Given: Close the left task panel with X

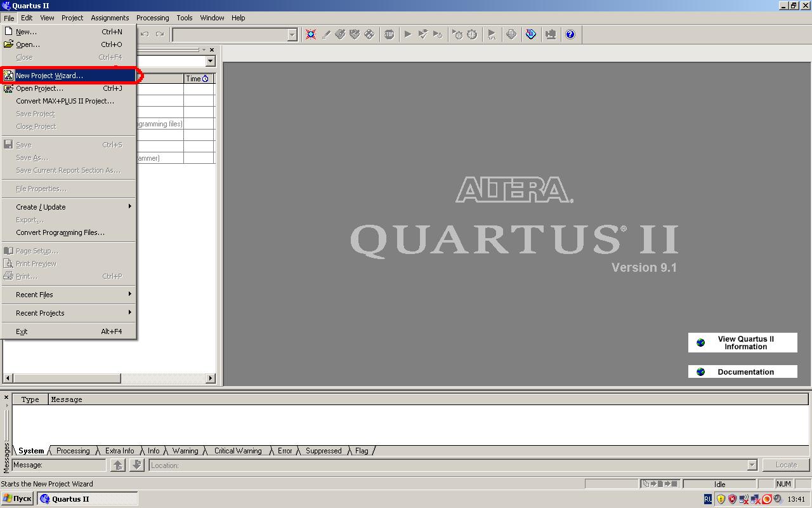Looking at the screenshot, I should pyautogui.click(x=213, y=50).
